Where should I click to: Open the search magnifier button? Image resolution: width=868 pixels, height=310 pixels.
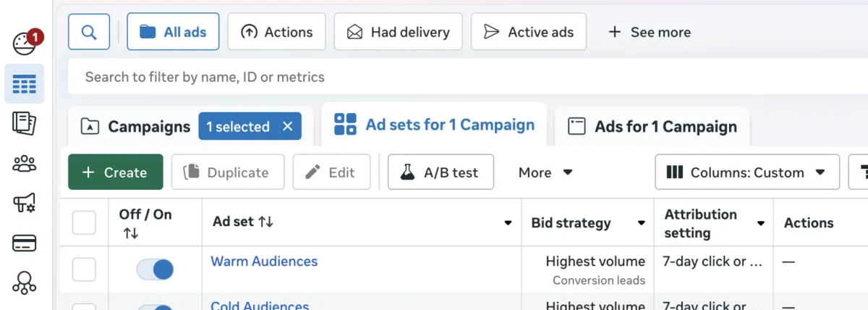(x=89, y=32)
